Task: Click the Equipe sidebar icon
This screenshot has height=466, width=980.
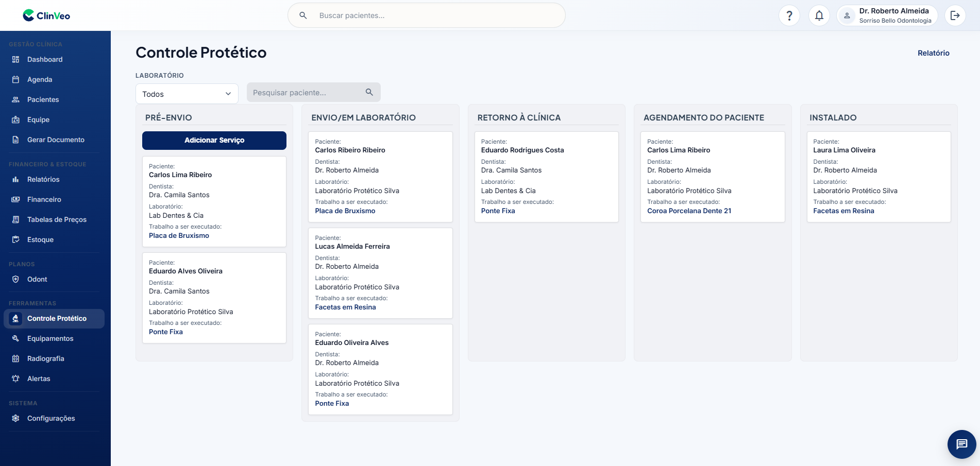Action: (15, 119)
